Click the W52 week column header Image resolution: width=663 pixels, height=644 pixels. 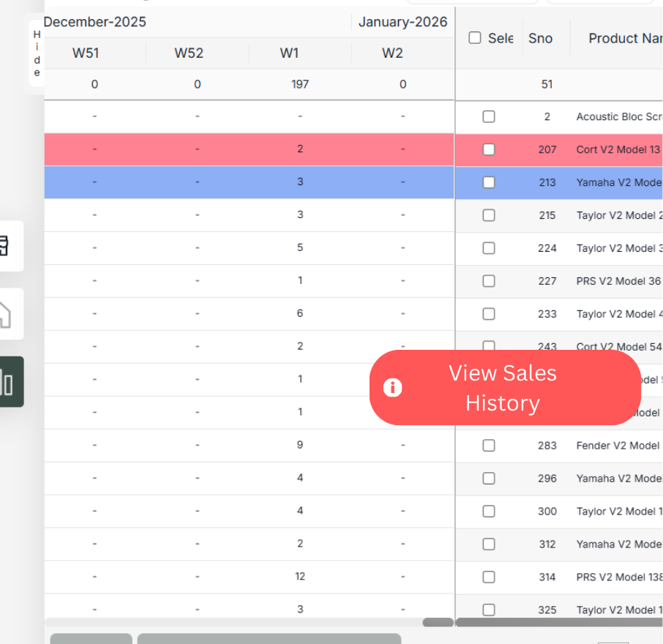click(x=197, y=53)
